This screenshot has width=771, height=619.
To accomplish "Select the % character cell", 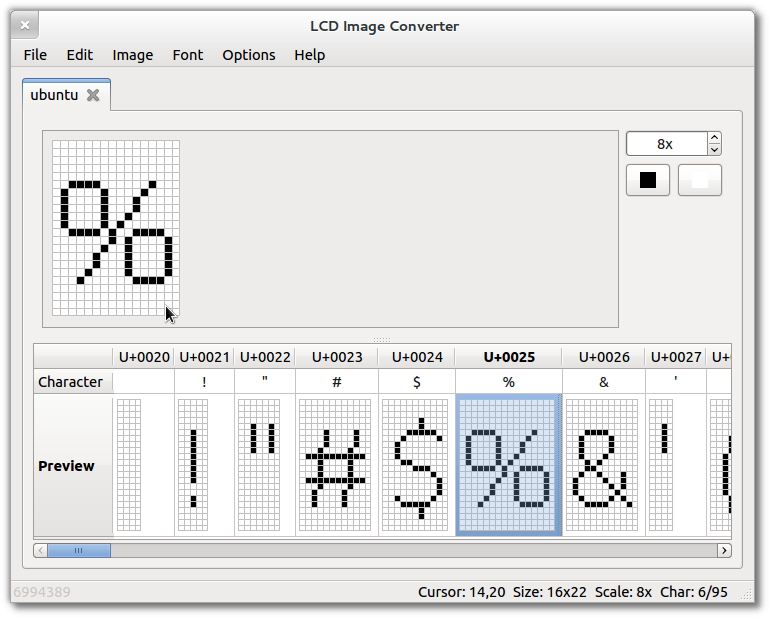I will pyautogui.click(x=509, y=382).
